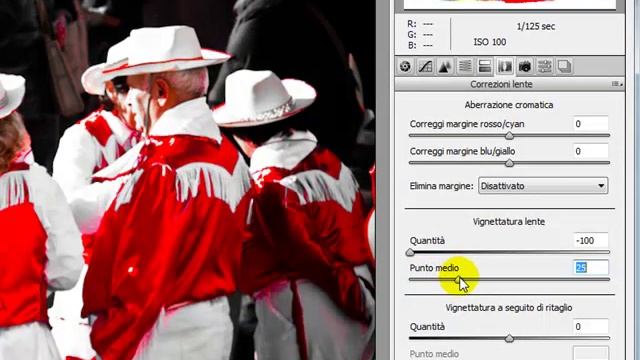Click the 'Quantità' label under Vignettatura lente
Screen dimensions: 640x360
pyautogui.click(x=427, y=241)
